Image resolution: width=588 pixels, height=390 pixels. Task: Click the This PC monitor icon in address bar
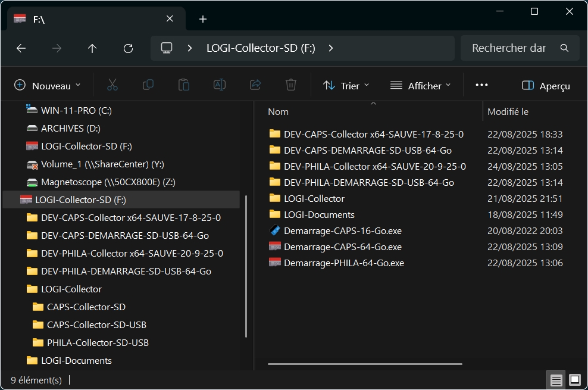click(x=167, y=48)
